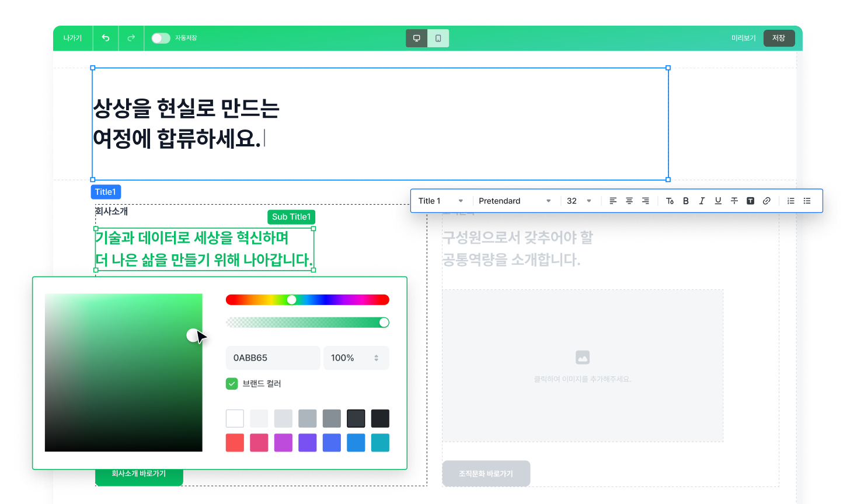Insert a hyperlink
850x504 pixels.
[767, 201]
